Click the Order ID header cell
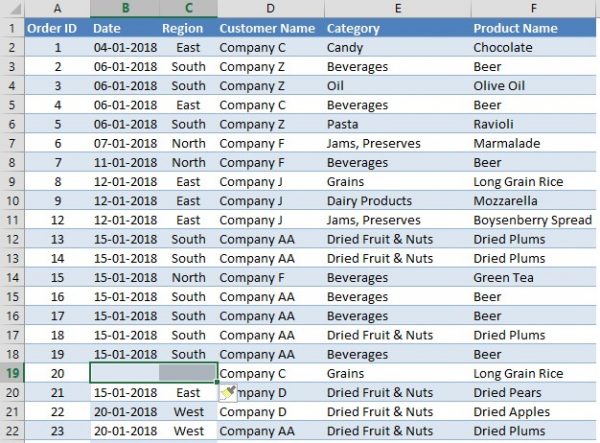 click(x=57, y=28)
